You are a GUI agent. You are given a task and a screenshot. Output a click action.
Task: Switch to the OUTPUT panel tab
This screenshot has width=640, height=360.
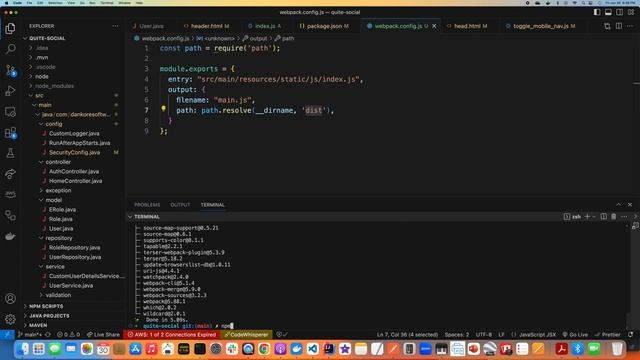point(180,204)
